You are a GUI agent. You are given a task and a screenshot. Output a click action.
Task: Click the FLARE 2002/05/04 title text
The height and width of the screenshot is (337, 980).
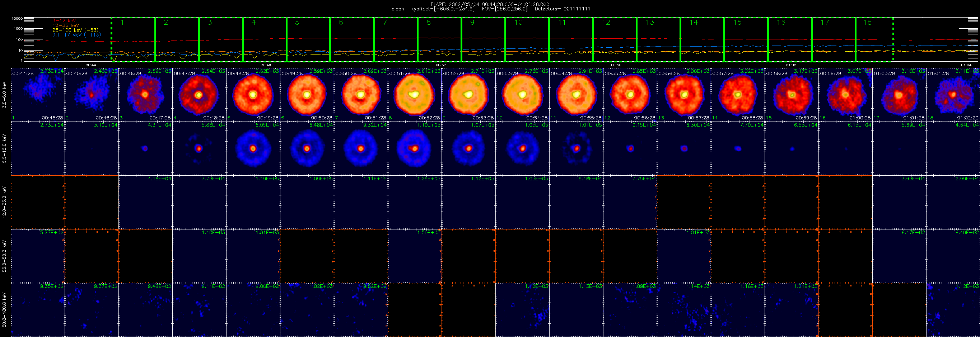coord(490,4)
